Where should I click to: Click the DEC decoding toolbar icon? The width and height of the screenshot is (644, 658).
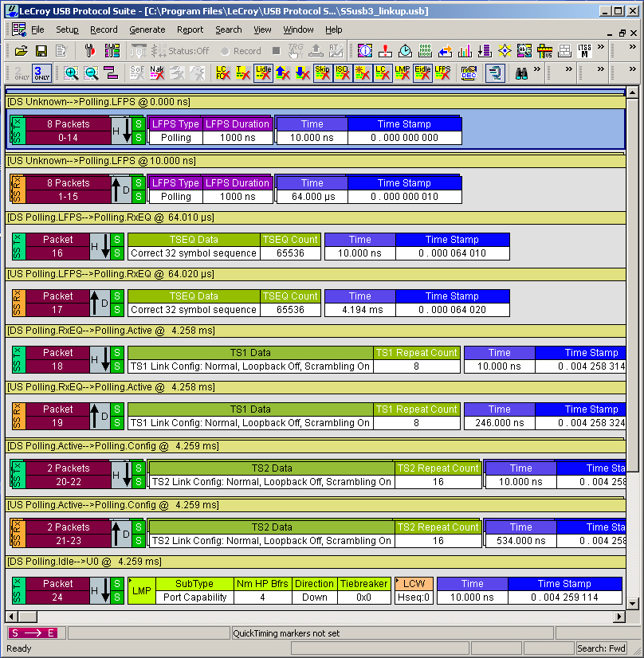click(469, 73)
